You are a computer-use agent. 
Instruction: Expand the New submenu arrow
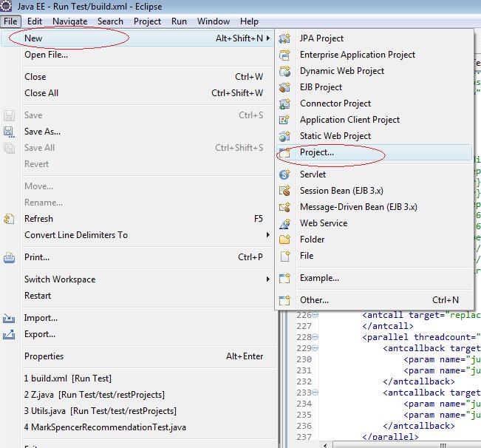pyautogui.click(x=268, y=38)
